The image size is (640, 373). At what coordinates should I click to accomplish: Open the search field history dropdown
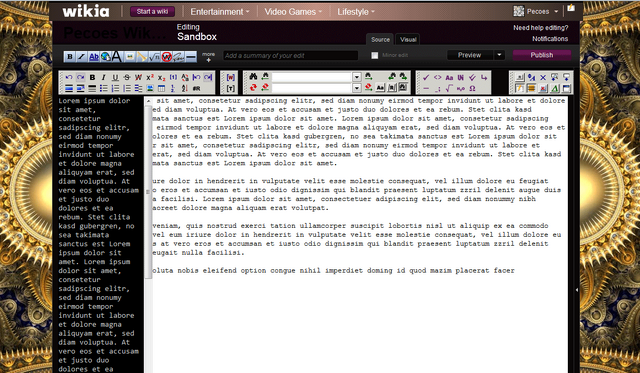coord(357,77)
